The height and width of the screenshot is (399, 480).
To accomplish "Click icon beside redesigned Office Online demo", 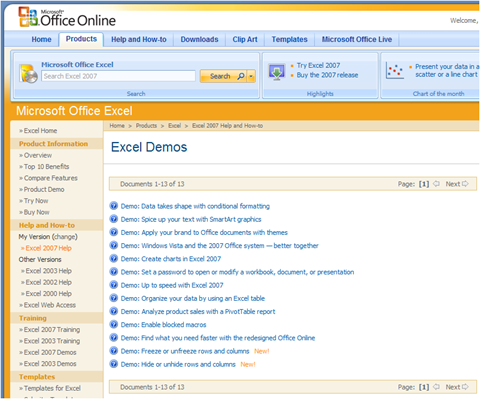I will [x=114, y=337].
